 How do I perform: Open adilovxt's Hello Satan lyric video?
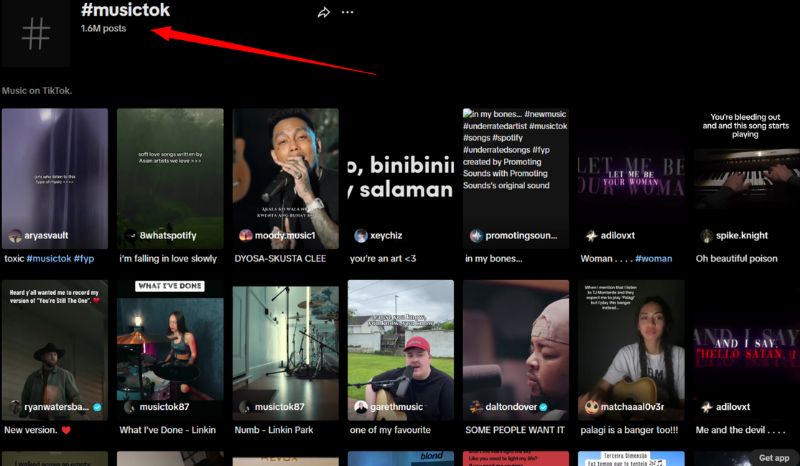(x=747, y=350)
